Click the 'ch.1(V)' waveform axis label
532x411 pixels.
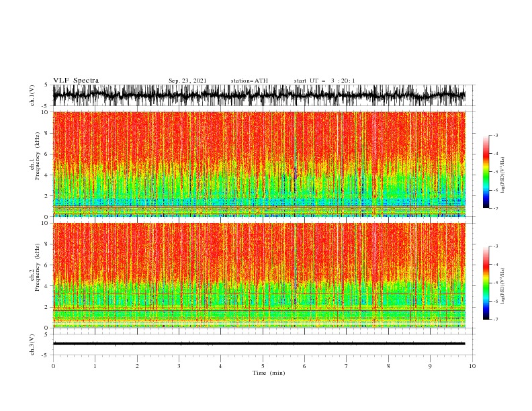32,95
